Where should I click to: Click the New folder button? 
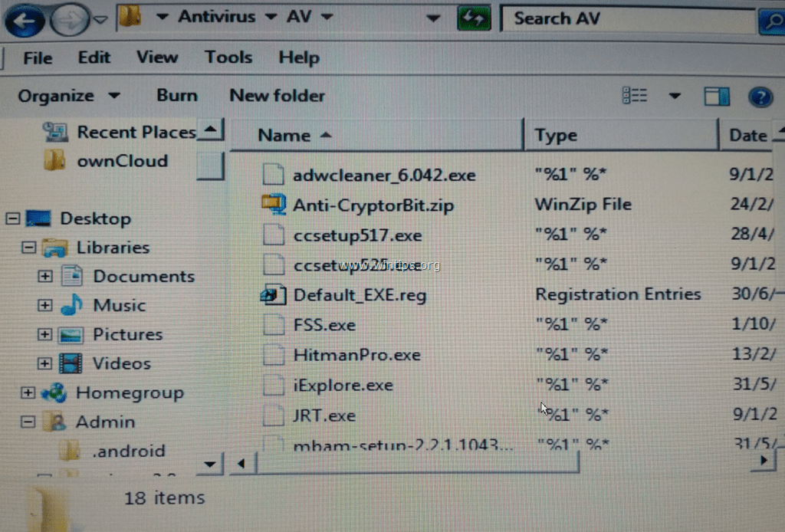278,95
